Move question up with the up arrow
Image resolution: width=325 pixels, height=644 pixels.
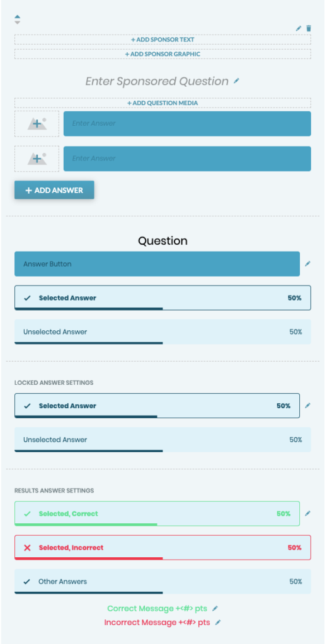pyautogui.click(x=17, y=17)
